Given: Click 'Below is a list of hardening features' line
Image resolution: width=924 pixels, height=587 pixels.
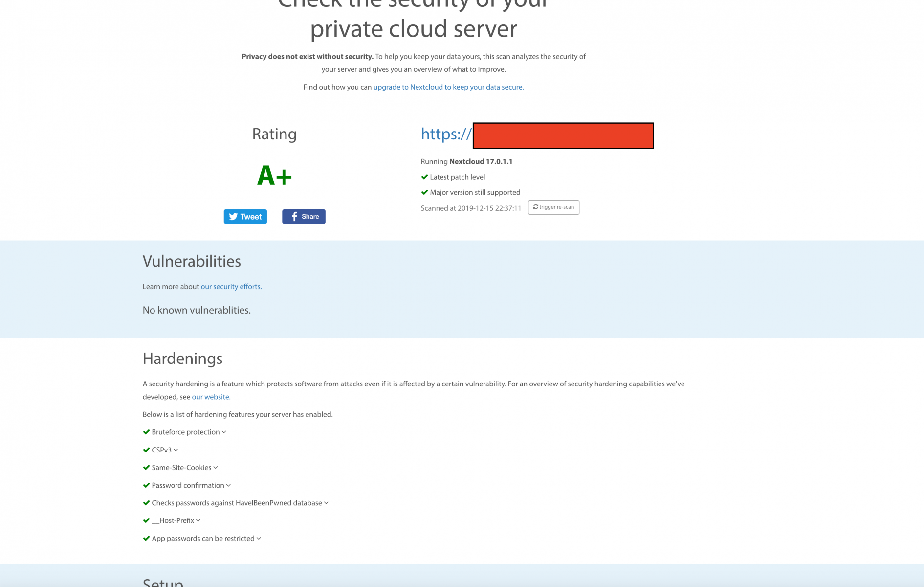Looking at the screenshot, I should (x=238, y=414).
